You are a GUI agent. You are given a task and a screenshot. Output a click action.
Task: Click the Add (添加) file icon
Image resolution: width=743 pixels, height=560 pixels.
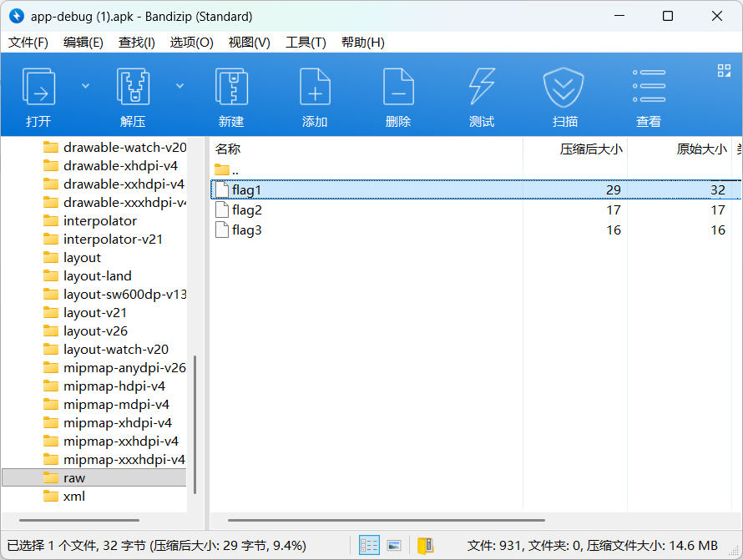(x=315, y=87)
